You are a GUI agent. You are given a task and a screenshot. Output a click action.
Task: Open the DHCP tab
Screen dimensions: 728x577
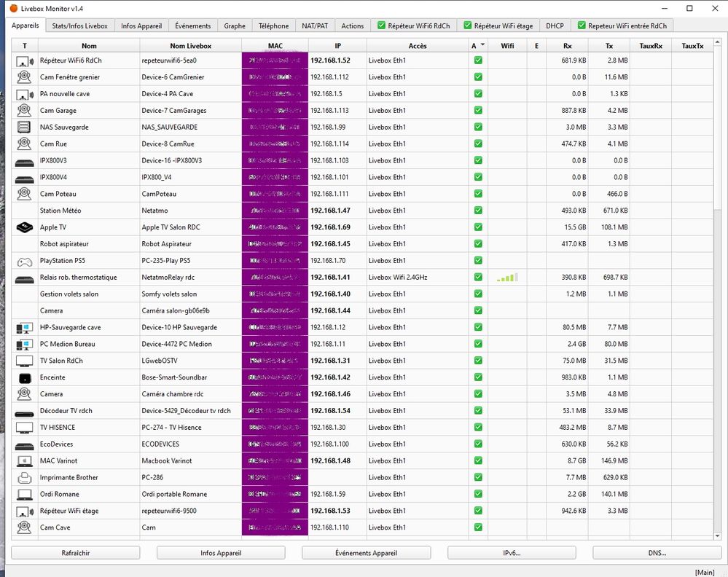555,25
